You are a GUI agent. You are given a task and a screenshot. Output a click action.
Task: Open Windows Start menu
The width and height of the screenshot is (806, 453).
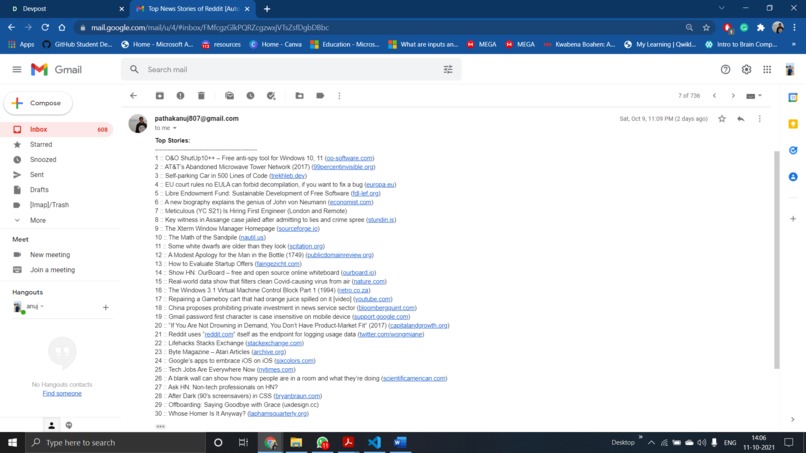tap(12, 442)
